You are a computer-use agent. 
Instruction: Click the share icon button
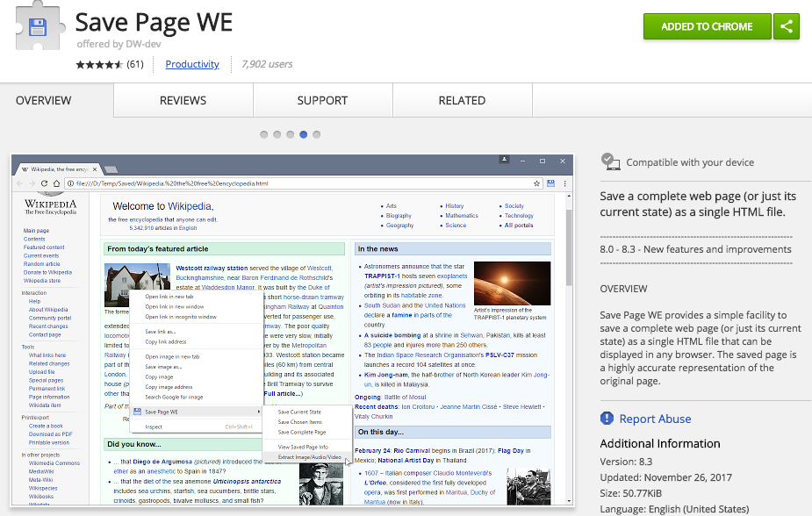tap(787, 26)
